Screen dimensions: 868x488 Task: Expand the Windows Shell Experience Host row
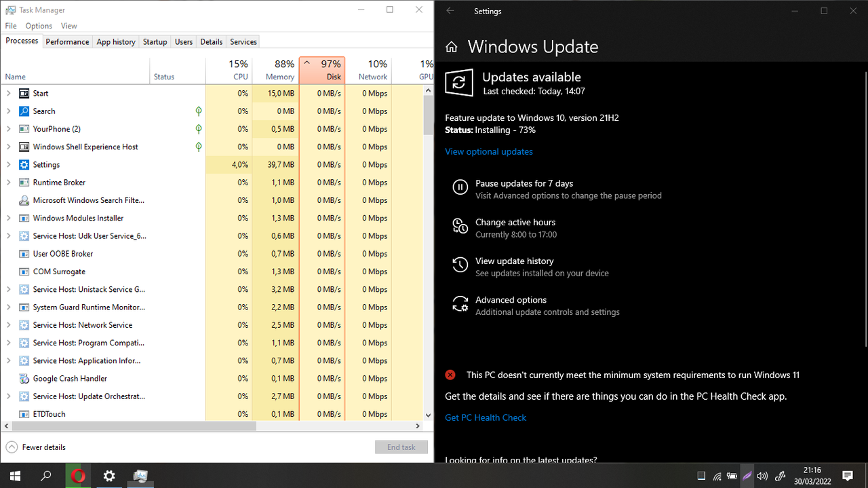tap(8, 147)
